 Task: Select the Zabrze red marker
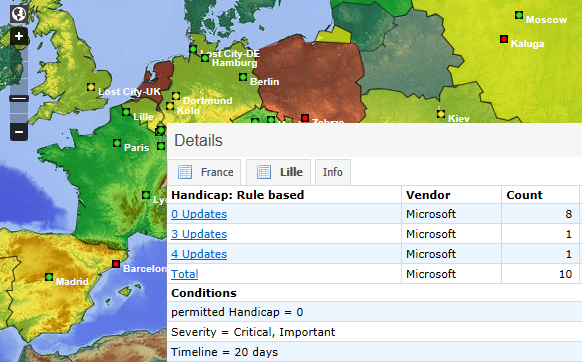coord(305,118)
